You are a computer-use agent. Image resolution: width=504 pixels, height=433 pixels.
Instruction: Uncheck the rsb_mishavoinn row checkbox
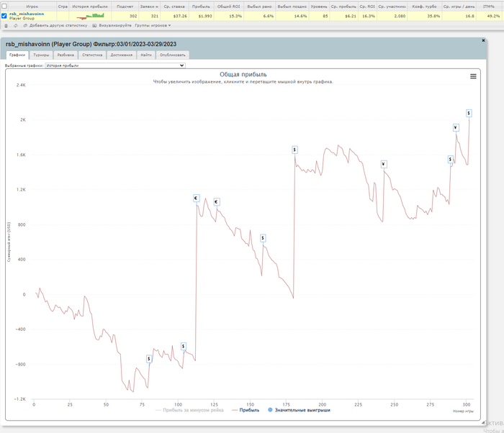tap(4, 16)
